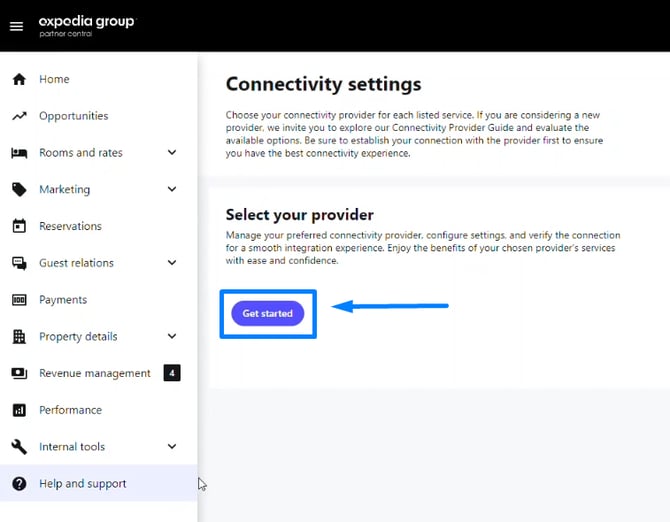
Task: Click the Performance chart icon
Action: coord(19,410)
